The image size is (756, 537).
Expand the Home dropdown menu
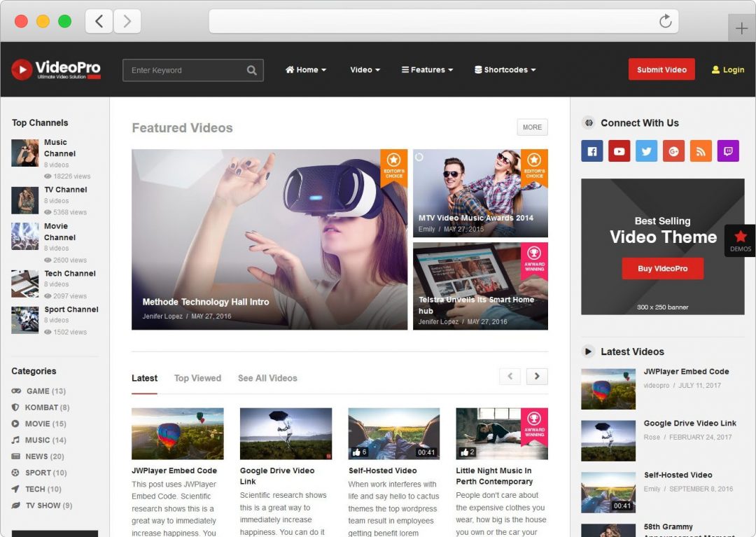pyautogui.click(x=306, y=70)
